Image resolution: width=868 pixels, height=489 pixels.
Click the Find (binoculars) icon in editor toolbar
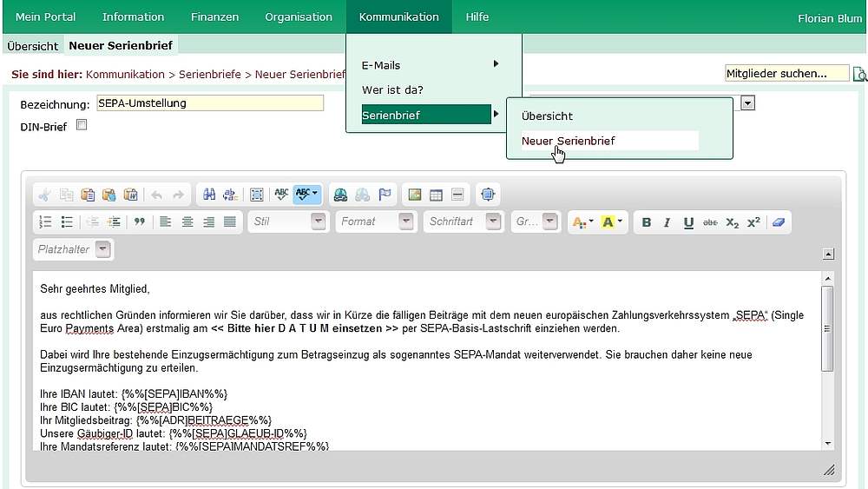tap(209, 195)
